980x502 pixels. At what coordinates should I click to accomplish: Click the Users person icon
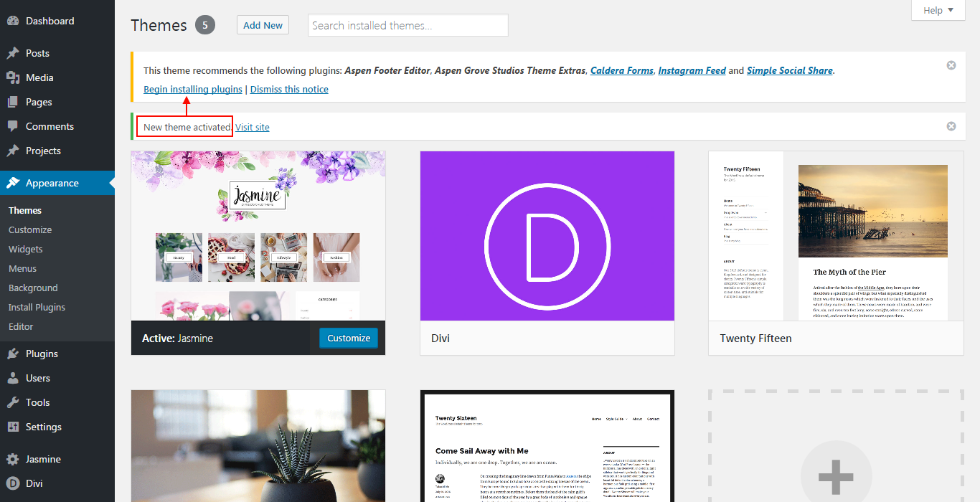pyautogui.click(x=13, y=378)
